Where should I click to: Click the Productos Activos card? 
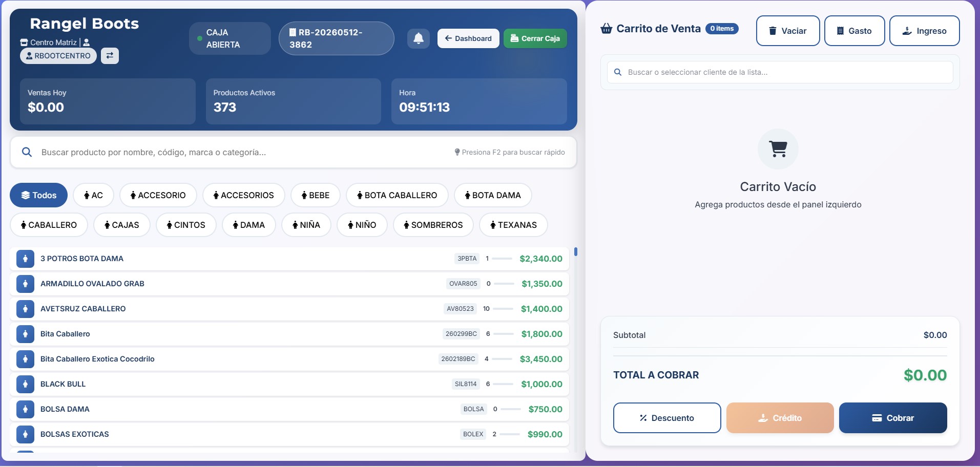(294, 101)
